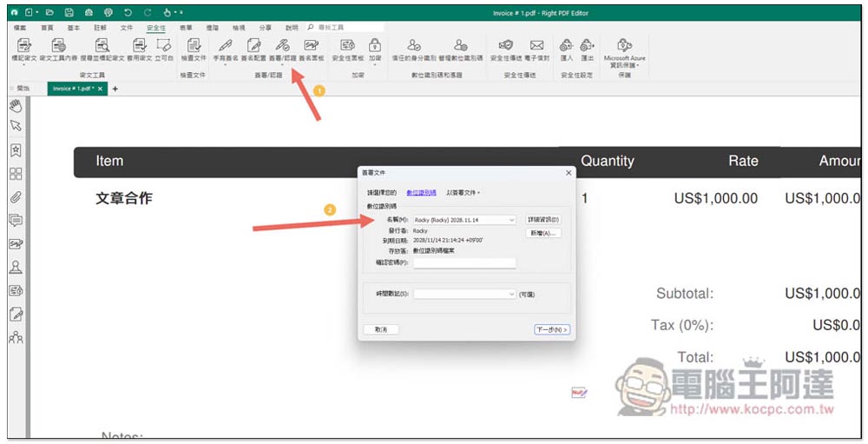
Task: Open the page thumbnails panel in left sidebar
Action: click(x=16, y=174)
